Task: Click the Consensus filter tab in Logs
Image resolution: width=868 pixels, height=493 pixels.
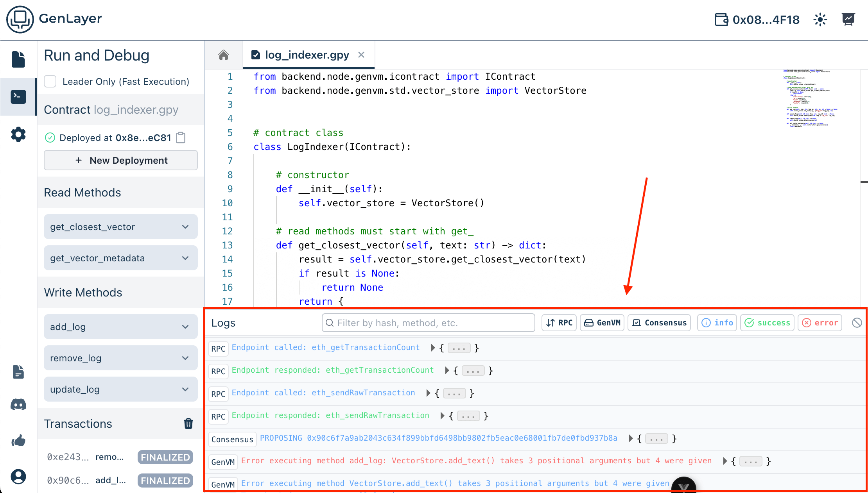Action: click(661, 323)
